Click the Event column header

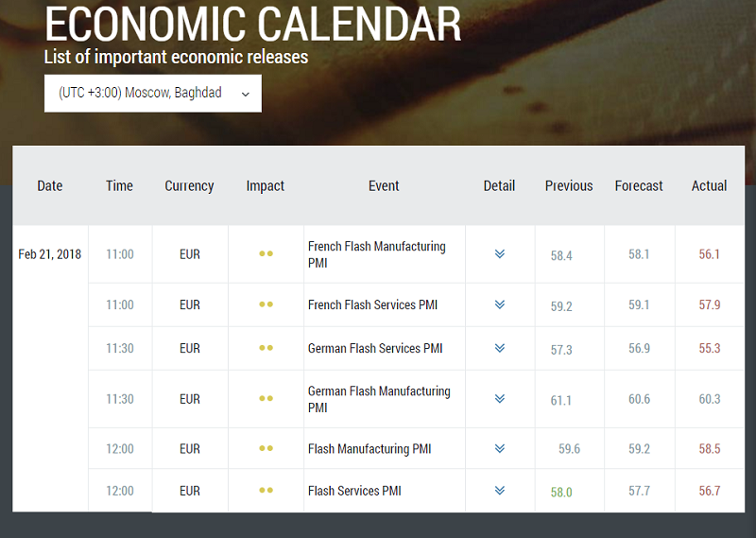(384, 185)
